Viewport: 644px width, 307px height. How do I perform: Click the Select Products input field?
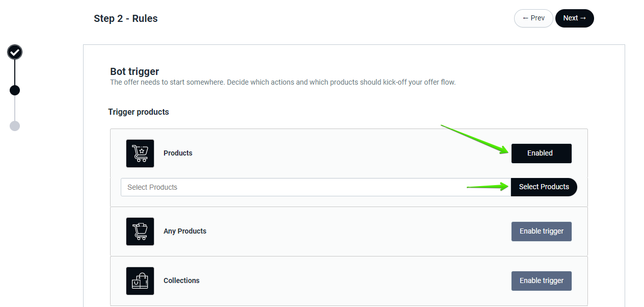point(315,187)
